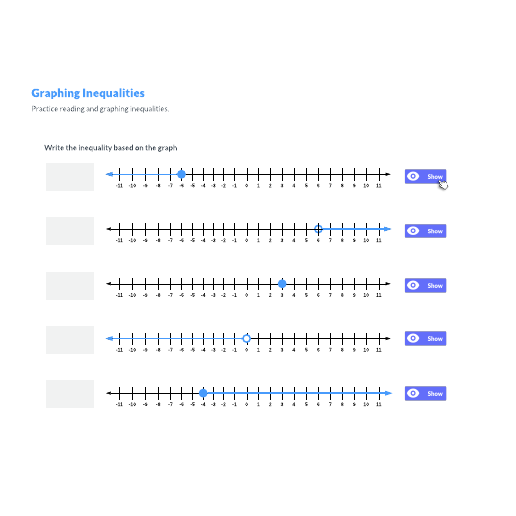Reveal the answer for the fourth number line

pos(425,338)
